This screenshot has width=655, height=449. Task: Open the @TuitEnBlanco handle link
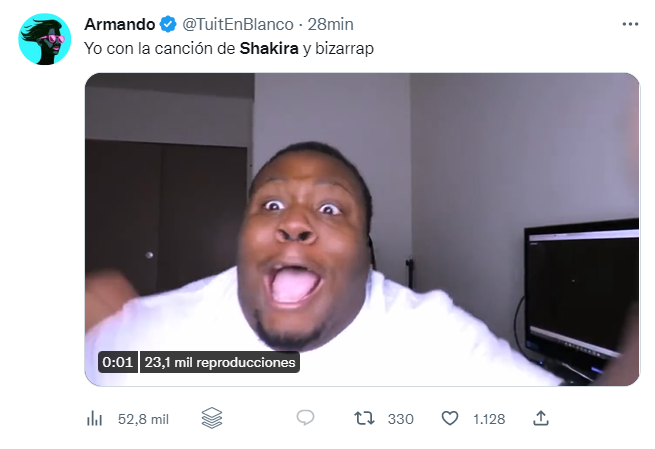pos(238,24)
